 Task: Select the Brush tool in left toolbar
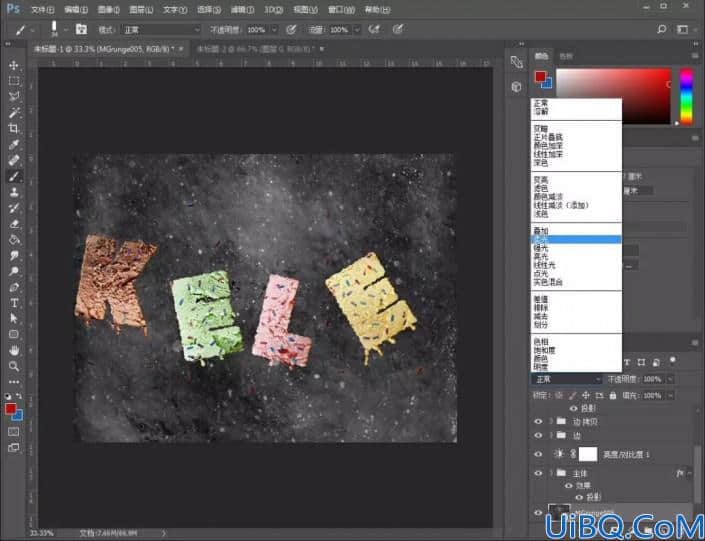pyautogui.click(x=14, y=176)
